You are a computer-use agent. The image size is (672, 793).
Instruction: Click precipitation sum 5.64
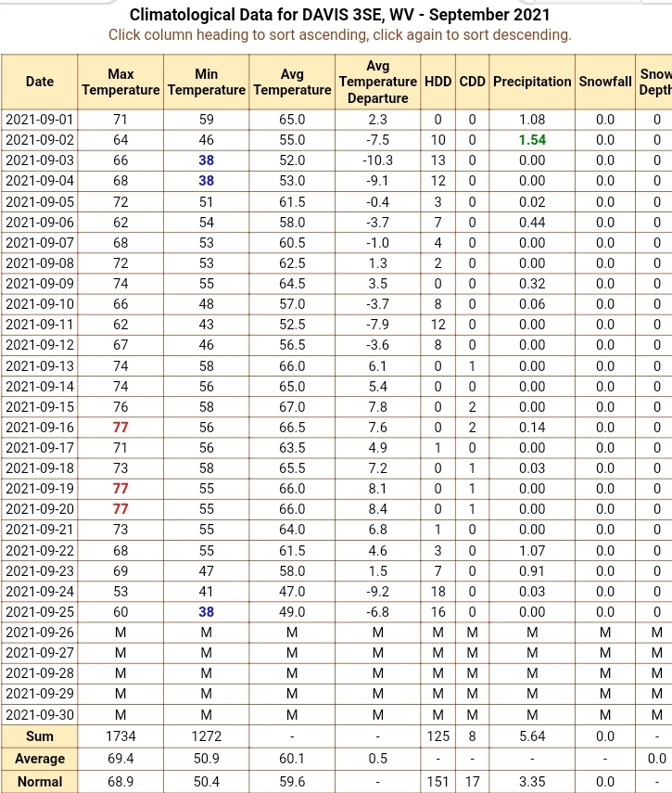532,736
